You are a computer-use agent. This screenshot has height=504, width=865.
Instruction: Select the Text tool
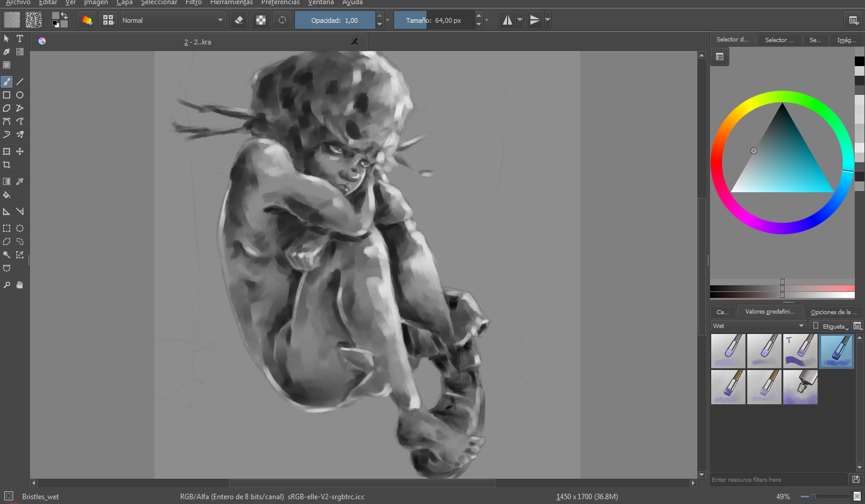point(20,38)
